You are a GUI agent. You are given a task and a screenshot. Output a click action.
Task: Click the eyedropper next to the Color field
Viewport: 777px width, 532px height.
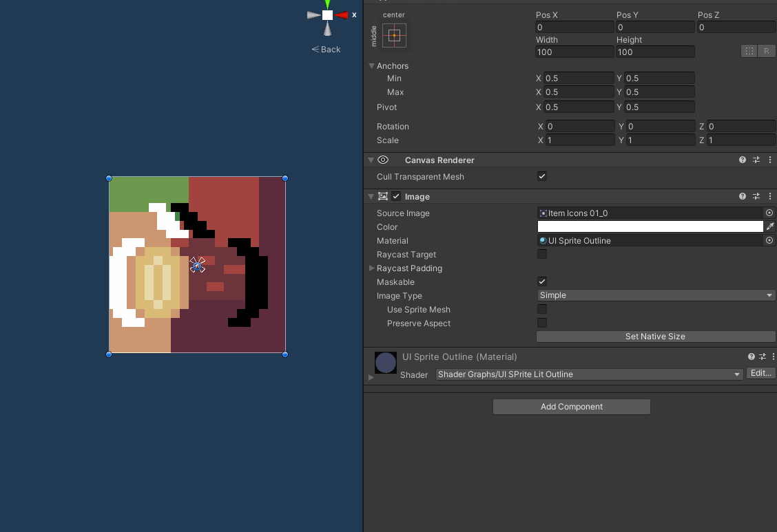click(x=770, y=226)
